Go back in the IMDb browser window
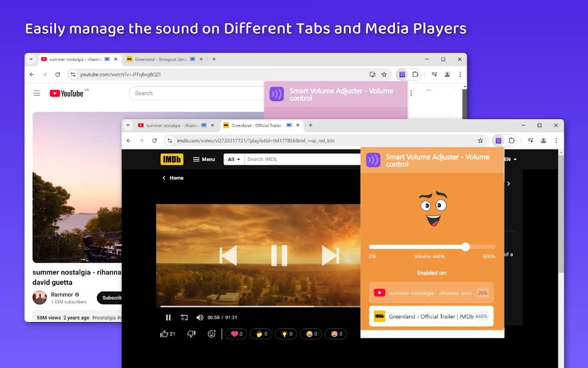Image resolution: width=588 pixels, height=368 pixels. pyautogui.click(x=129, y=141)
